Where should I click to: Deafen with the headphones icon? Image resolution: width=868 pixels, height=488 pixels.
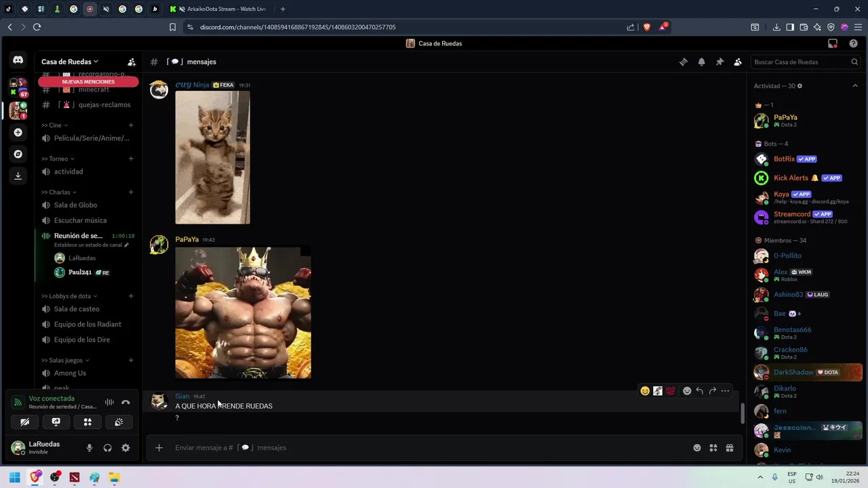pos(107,447)
